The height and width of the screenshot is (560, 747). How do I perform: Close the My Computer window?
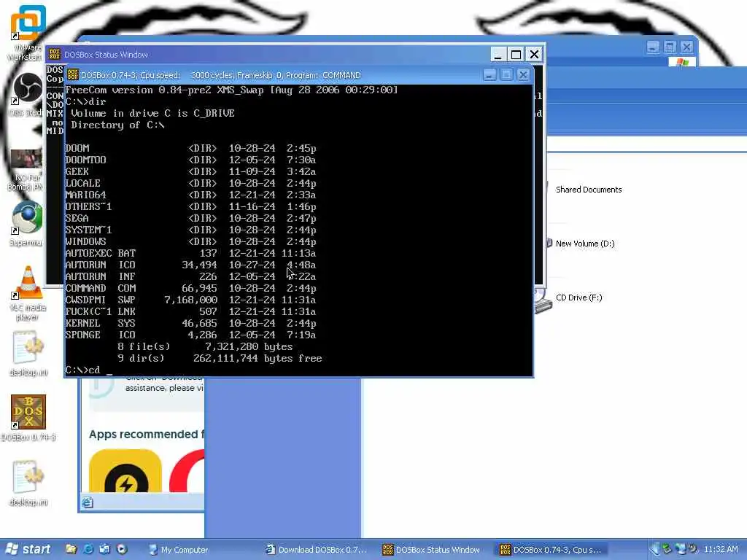pyautogui.click(x=686, y=47)
